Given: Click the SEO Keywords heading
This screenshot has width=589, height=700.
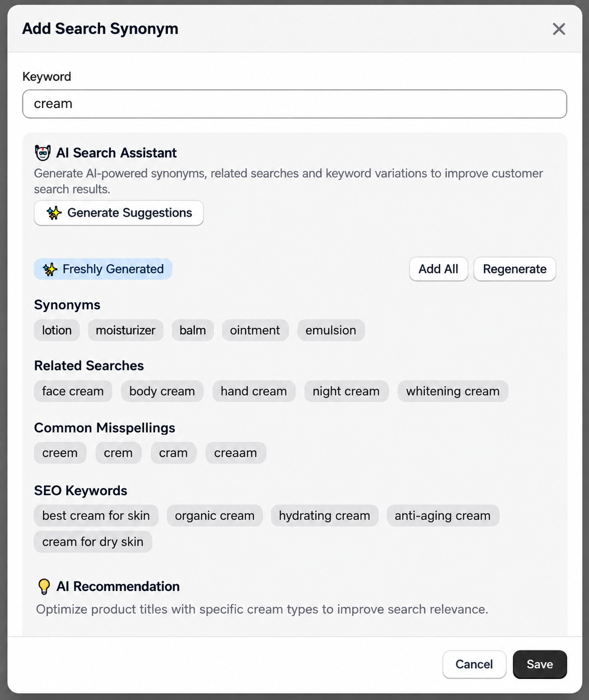Looking at the screenshot, I should click(80, 491).
